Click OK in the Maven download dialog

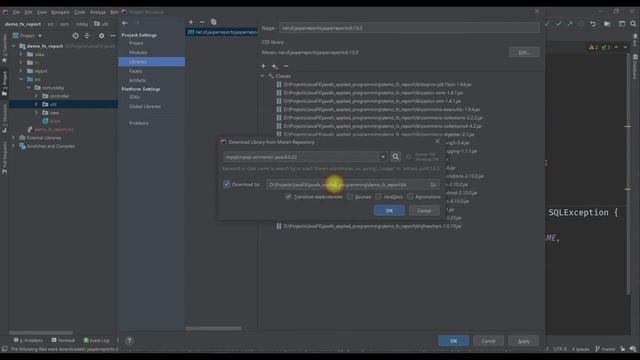(x=389, y=211)
